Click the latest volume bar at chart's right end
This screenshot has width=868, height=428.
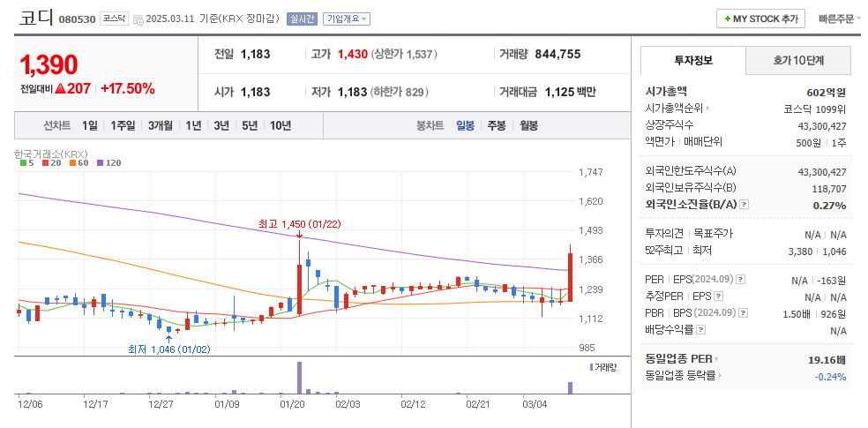tap(570, 387)
